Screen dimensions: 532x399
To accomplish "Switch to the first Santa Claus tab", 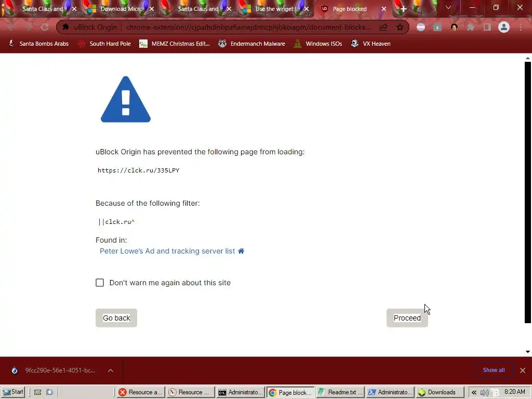I will pyautogui.click(x=43, y=9).
